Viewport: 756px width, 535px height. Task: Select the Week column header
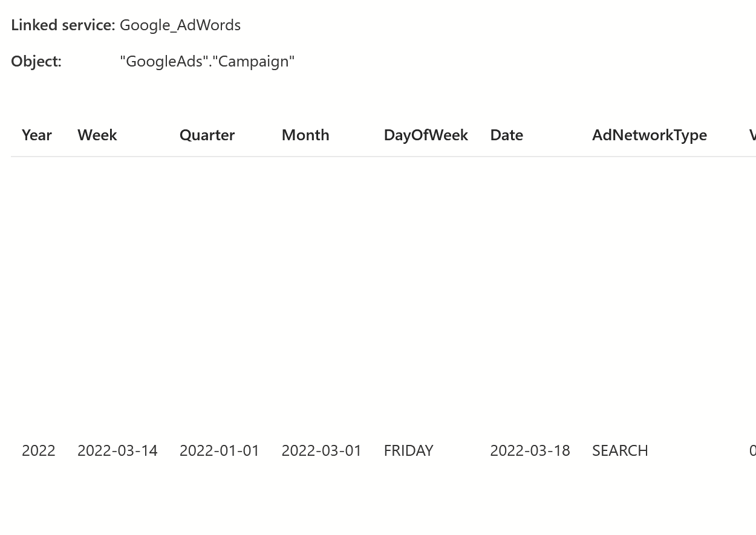[x=97, y=135]
